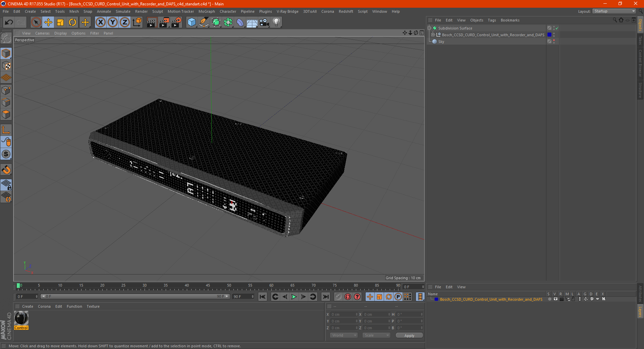Open the Takes side tab
Image resolution: width=644 pixels, height=349 pixels.
click(640, 41)
